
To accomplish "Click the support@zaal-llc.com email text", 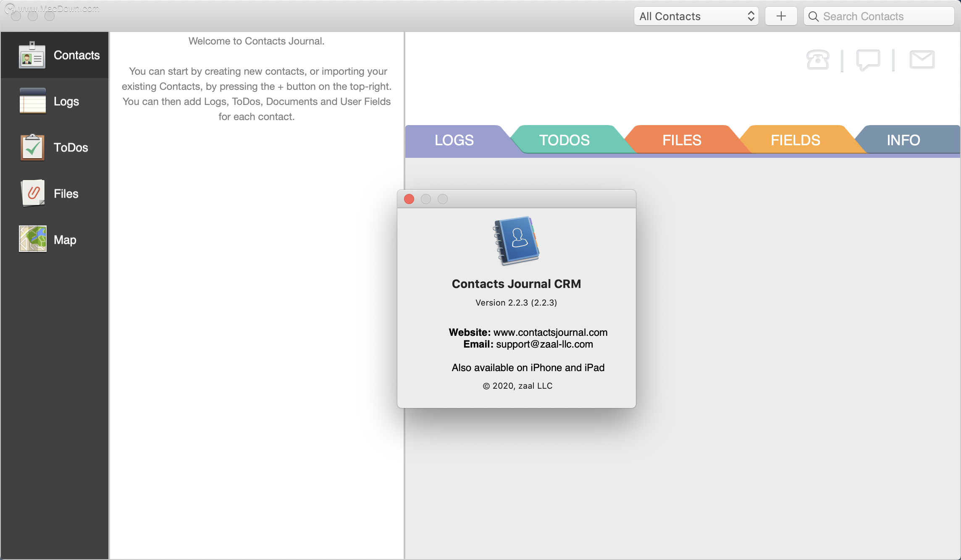I will coord(544,344).
